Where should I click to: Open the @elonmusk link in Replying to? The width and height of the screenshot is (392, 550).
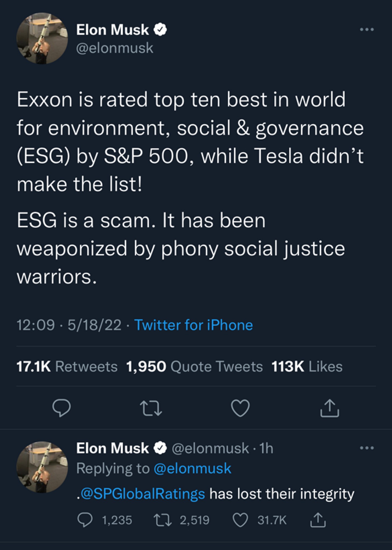coord(192,468)
